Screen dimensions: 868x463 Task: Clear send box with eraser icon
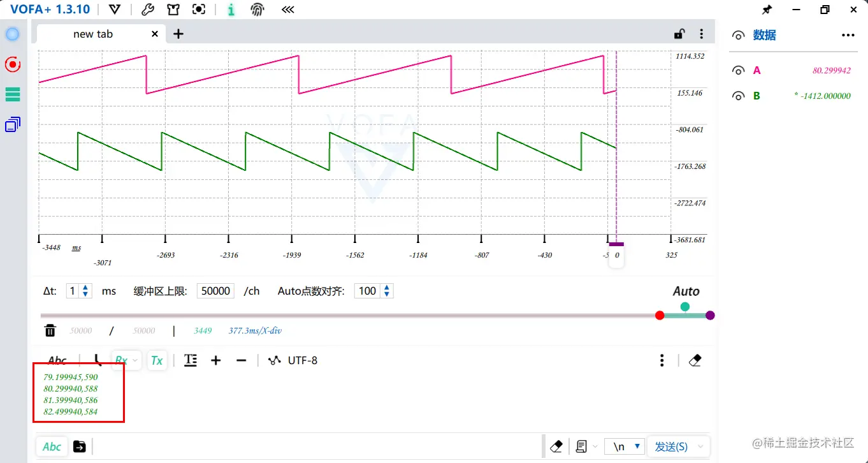(x=556, y=446)
